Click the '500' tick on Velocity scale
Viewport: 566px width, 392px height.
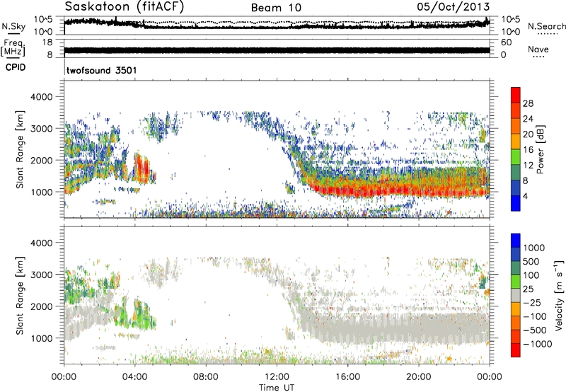[x=531, y=261]
